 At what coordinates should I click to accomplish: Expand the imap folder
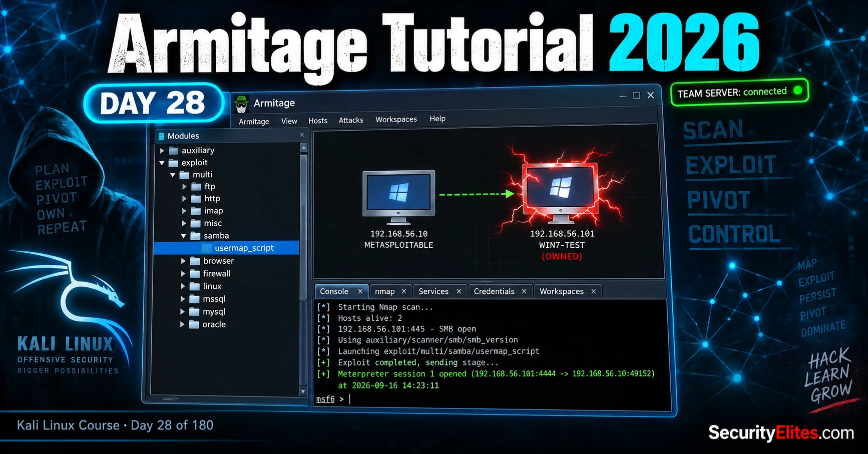click(x=184, y=211)
